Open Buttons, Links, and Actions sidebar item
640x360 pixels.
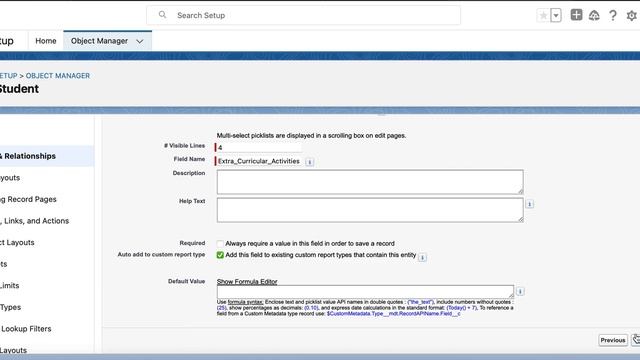click(35, 221)
